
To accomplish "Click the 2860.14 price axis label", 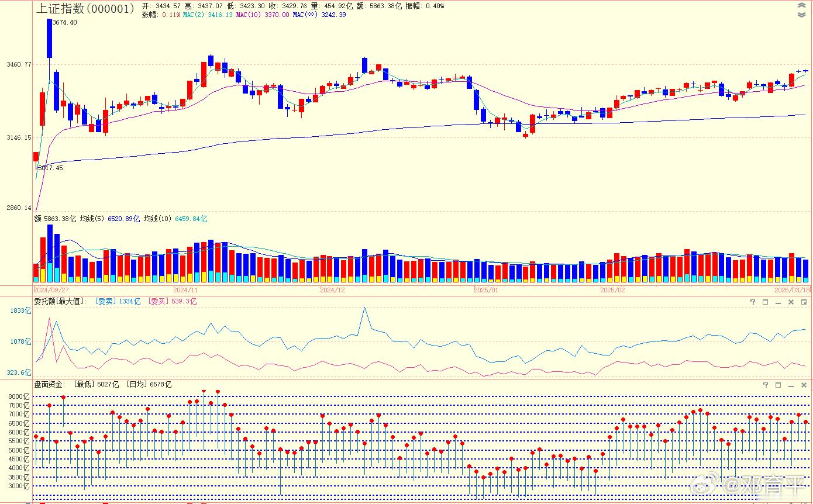I will click(x=20, y=208).
